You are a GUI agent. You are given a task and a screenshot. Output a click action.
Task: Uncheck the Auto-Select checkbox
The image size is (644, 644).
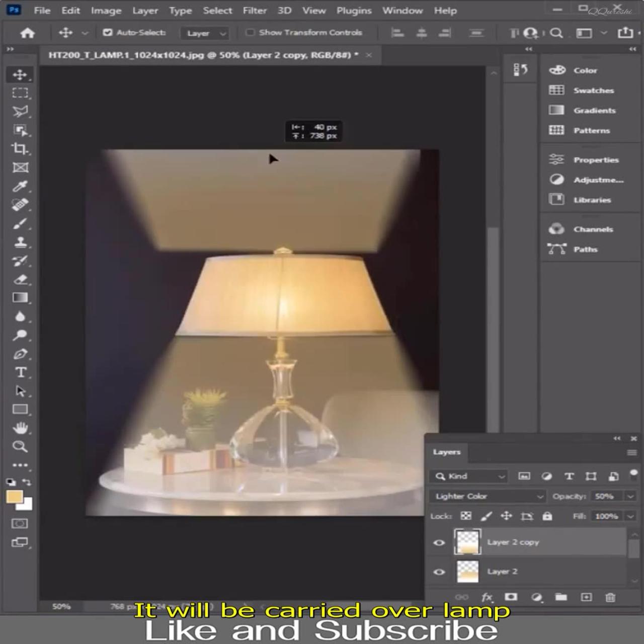pyautogui.click(x=107, y=33)
